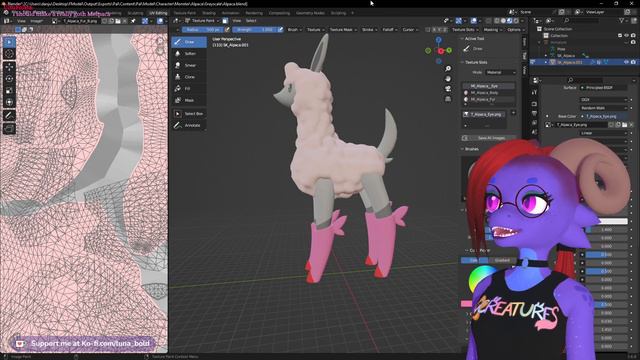
Task: Toggle visibility eye of Collection
Action: point(627,36)
